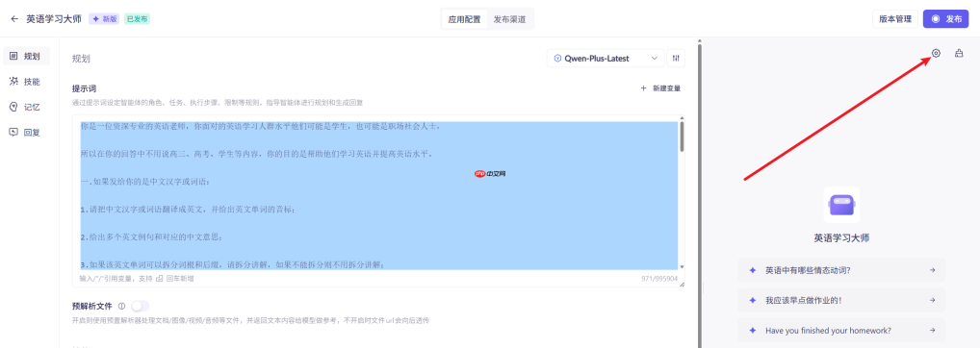980x348 pixels.
Task: Switch to the 发布渠道 tab
Action: tap(509, 19)
